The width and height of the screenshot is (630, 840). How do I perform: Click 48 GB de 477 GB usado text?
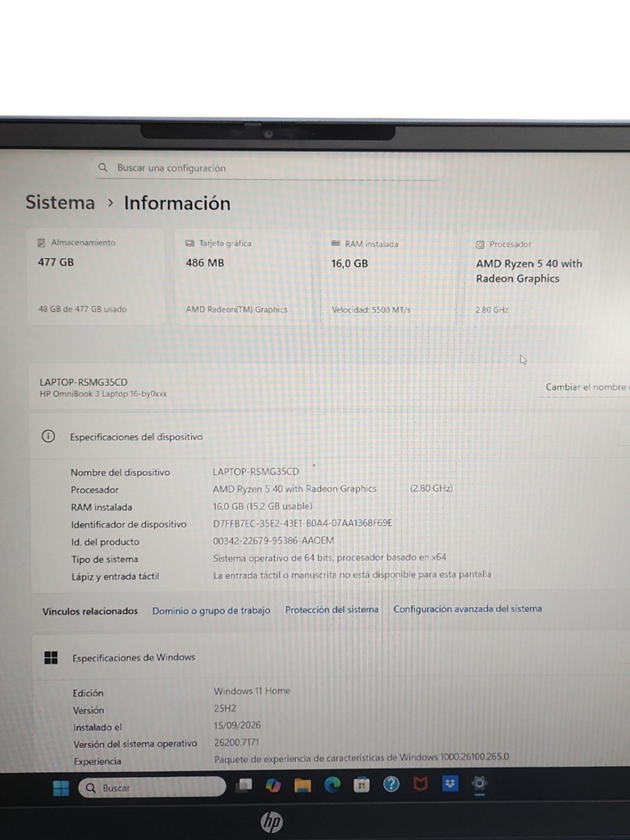[x=83, y=309]
